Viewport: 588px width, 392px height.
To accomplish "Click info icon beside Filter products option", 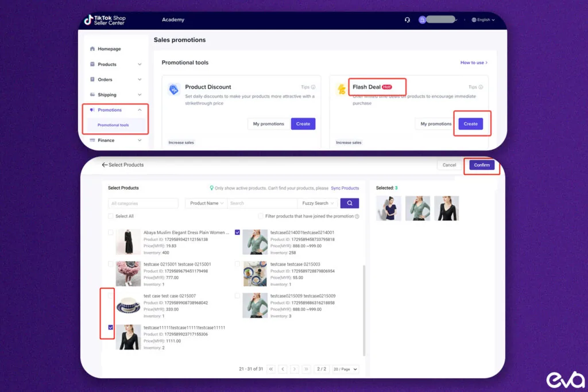I will 357,216.
